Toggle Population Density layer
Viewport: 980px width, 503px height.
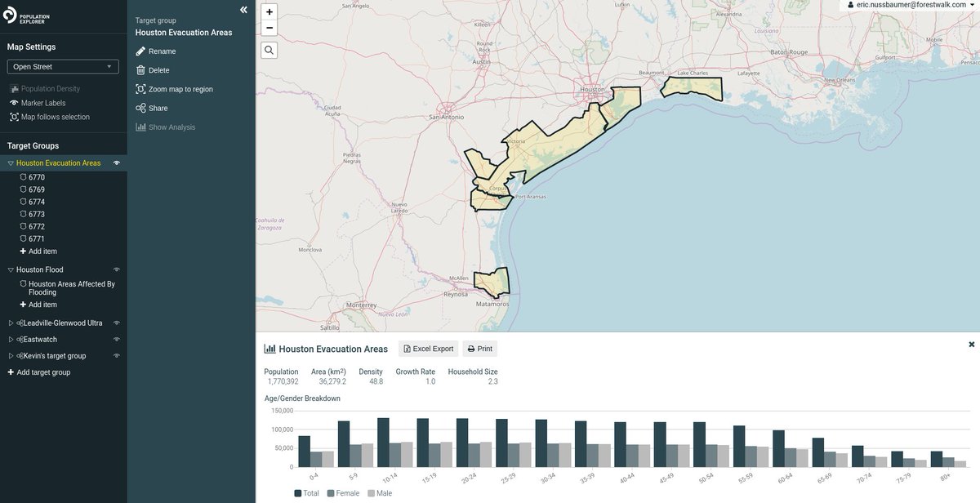point(45,88)
